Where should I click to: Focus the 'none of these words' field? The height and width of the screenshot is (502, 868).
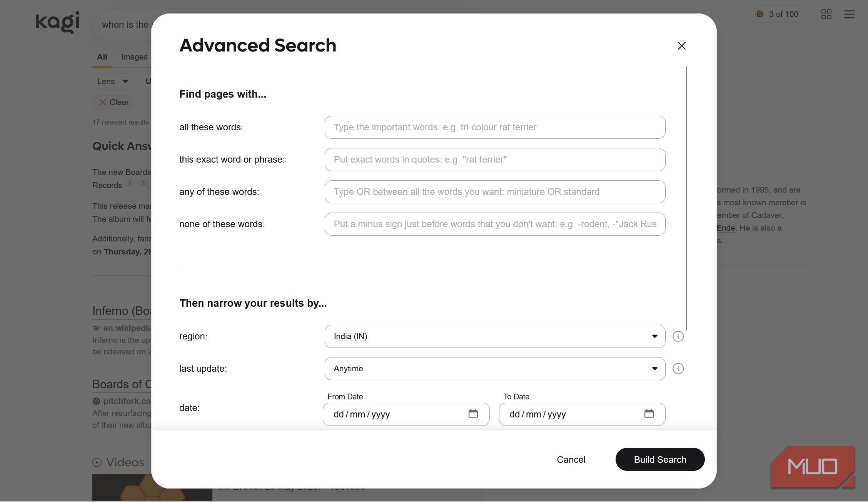[x=495, y=224]
